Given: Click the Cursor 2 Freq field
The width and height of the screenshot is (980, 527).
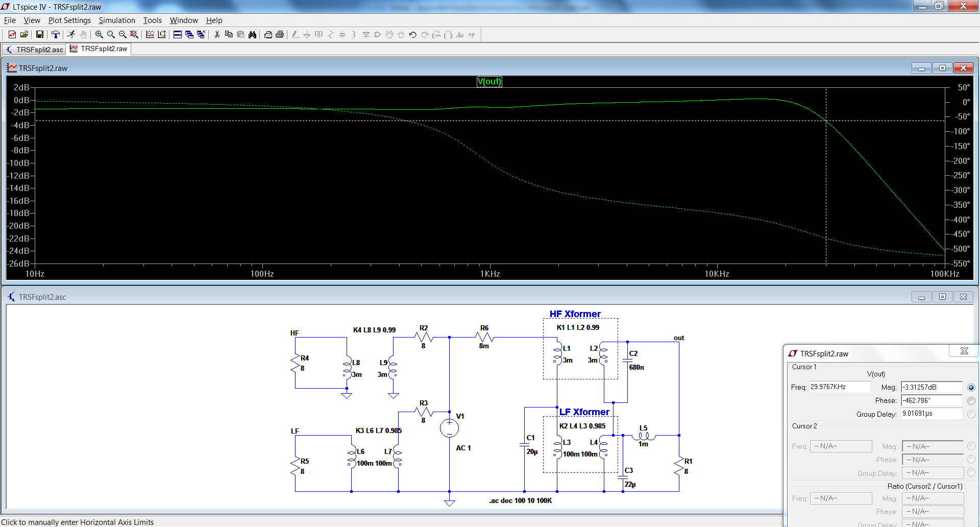Looking at the screenshot, I should [841, 446].
